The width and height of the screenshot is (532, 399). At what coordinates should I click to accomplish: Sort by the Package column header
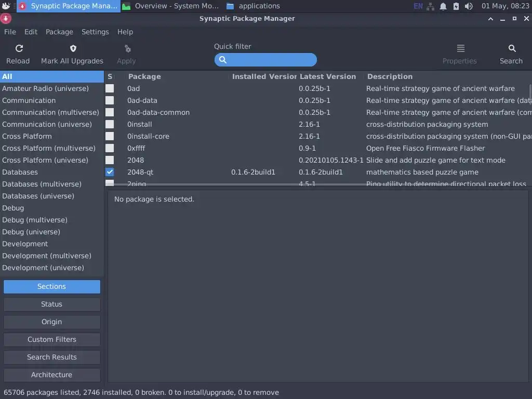coord(144,77)
